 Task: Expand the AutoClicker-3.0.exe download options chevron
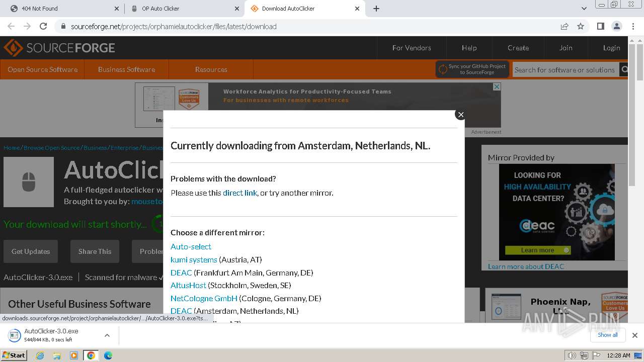pyautogui.click(x=107, y=335)
